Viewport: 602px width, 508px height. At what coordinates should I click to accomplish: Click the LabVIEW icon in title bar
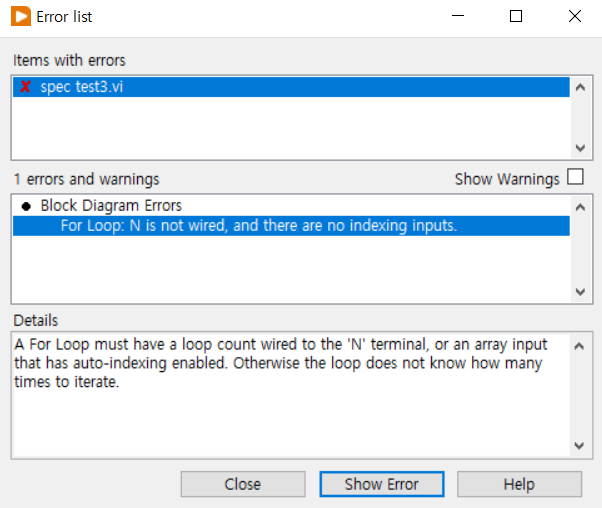coord(20,17)
